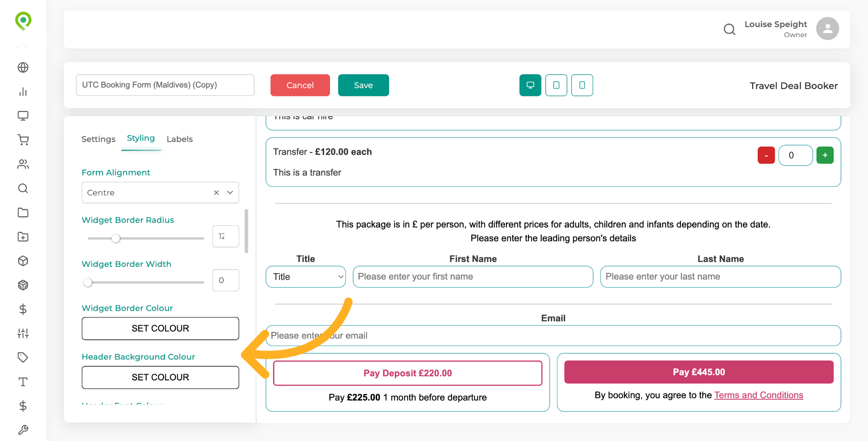The height and width of the screenshot is (441, 868).
Task: Click the 'This is a transfer' description
Action: pyautogui.click(x=307, y=173)
